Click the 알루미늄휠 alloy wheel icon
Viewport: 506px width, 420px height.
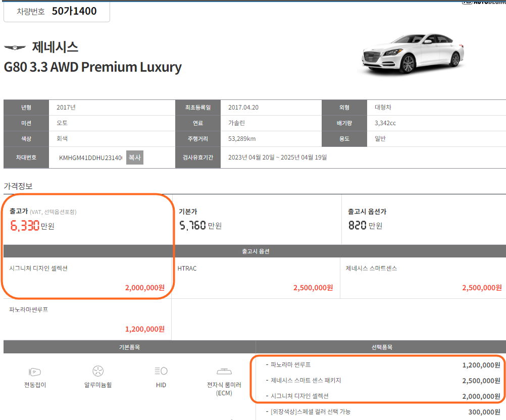point(98,371)
